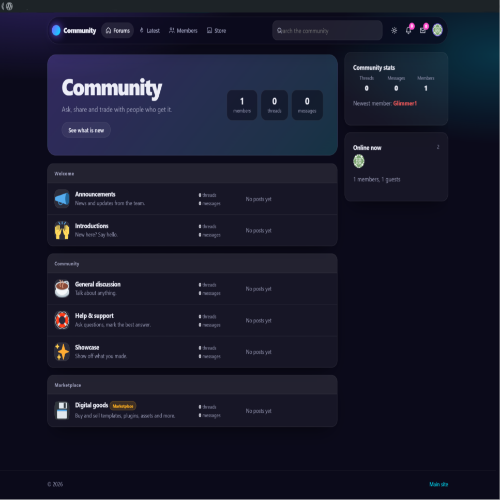
Task: Click the WordPress logo in admin bar
Action: 9,6
